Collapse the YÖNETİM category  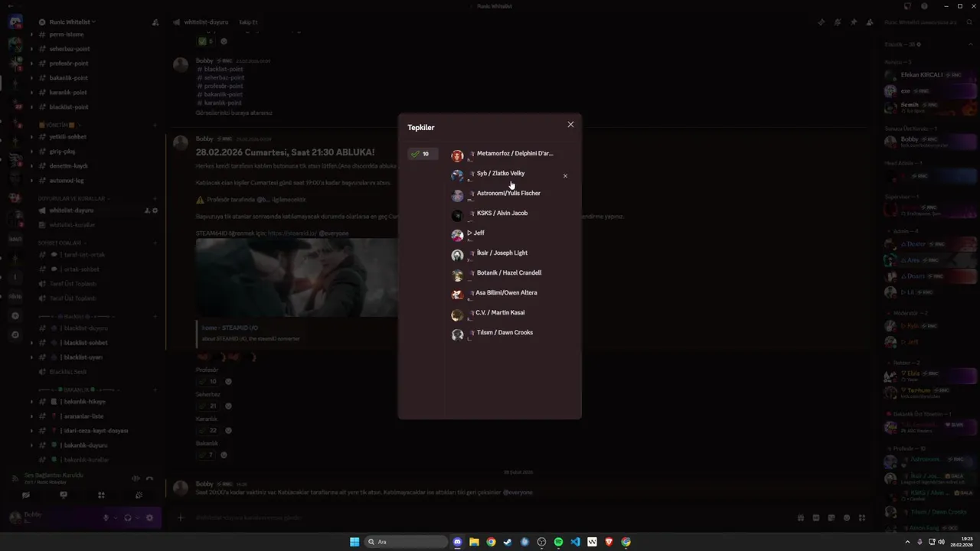[60, 125]
